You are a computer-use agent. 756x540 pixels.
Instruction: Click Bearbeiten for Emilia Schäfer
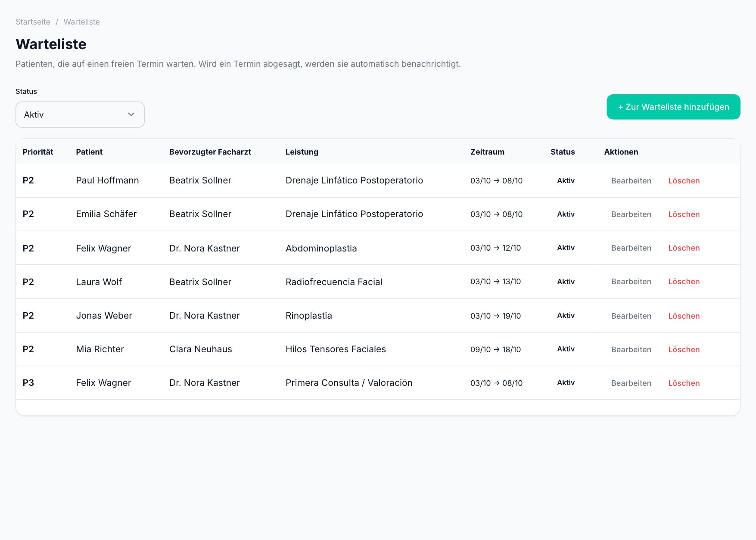pyautogui.click(x=631, y=214)
